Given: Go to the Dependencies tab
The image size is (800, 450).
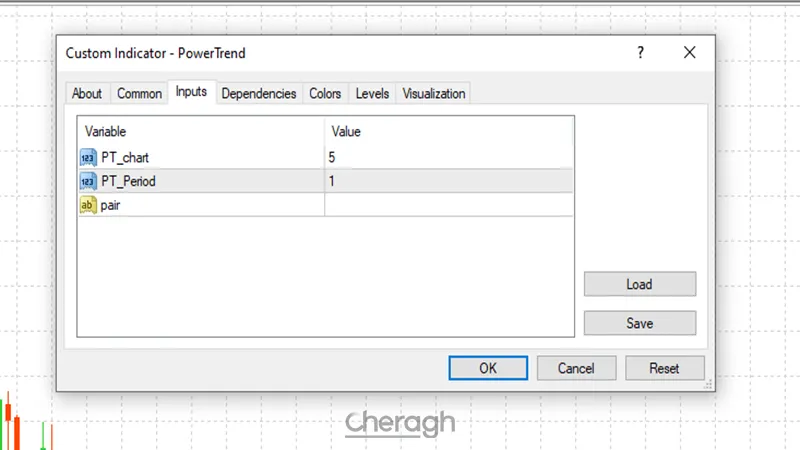Looking at the screenshot, I should [259, 93].
